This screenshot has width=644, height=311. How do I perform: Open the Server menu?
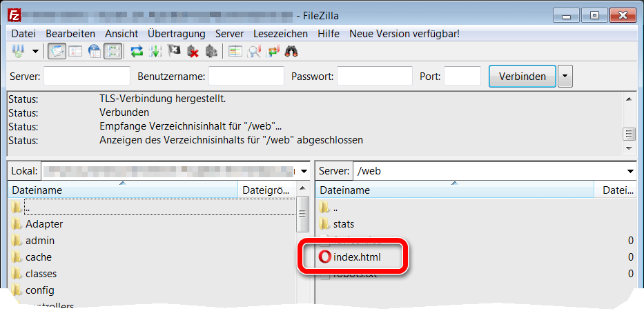[230, 34]
